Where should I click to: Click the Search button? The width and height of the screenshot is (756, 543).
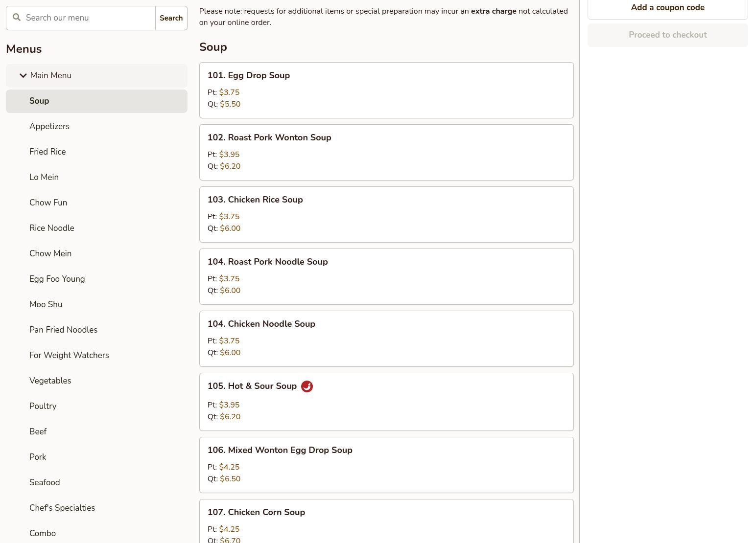coord(171,18)
